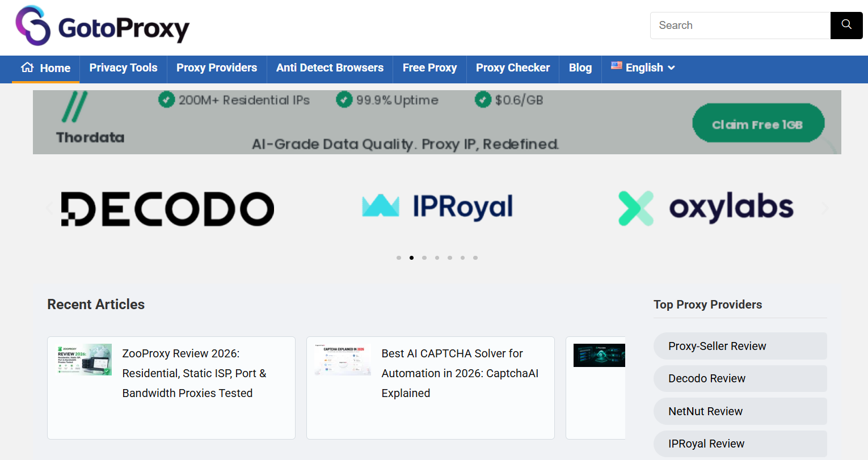The image size is (868, 460).
Task: Click the CAPTCHA Explained thumbnail image
Action: pos(344,359)
